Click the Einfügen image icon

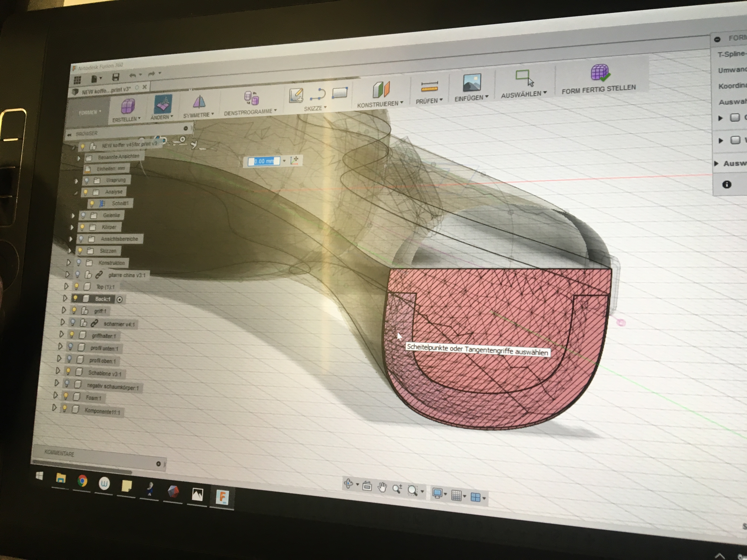click(x=472, y=83)
